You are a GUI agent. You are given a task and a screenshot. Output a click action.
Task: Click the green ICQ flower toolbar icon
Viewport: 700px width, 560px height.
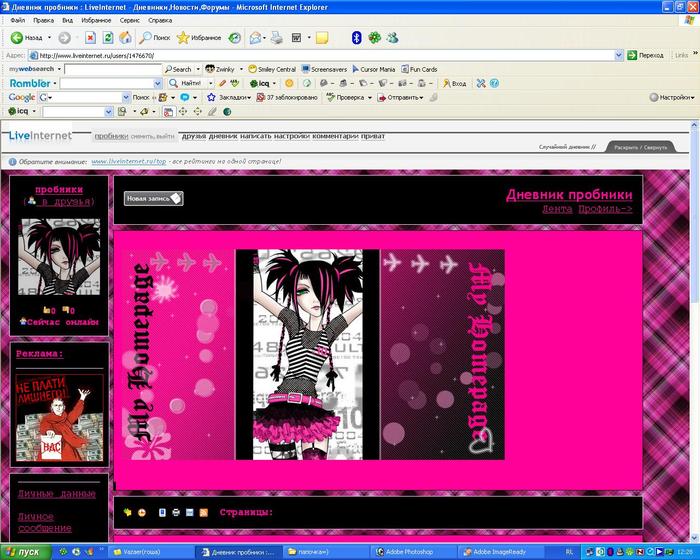(x=374, y=38)
